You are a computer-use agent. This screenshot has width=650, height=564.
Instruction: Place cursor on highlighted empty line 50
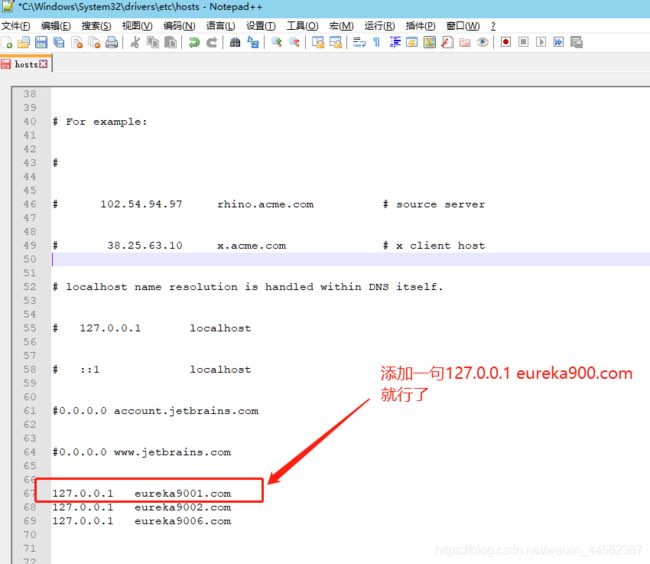350,259
